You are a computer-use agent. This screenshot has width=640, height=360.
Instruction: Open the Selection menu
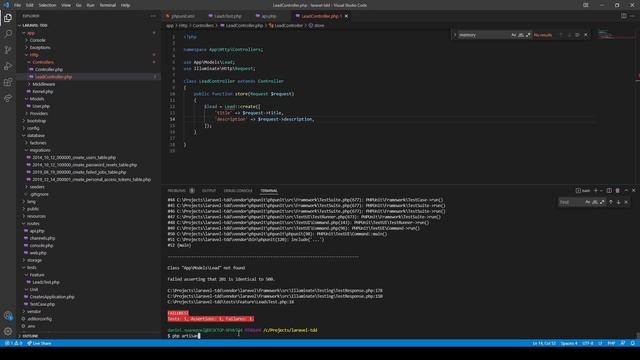47,5
